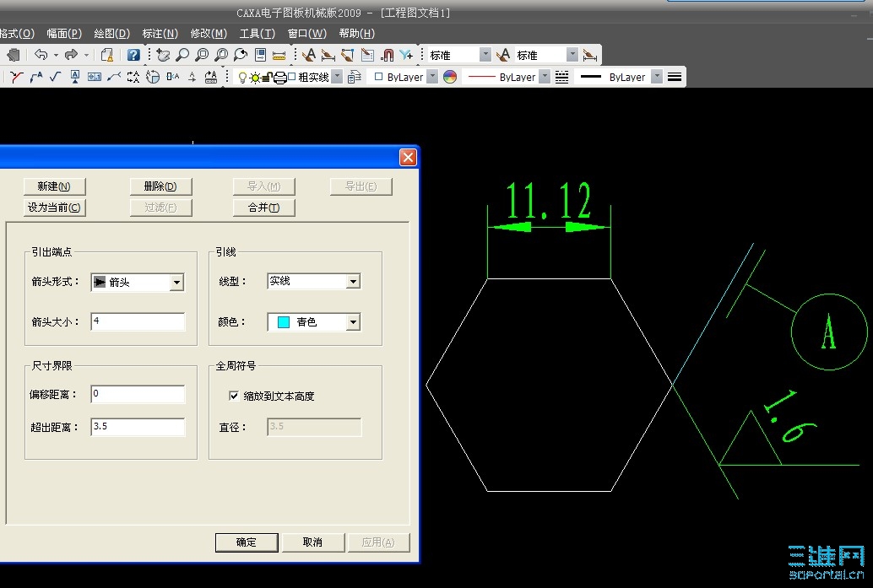Open the undo history dropdown arrow

click(x=56, y=55)
